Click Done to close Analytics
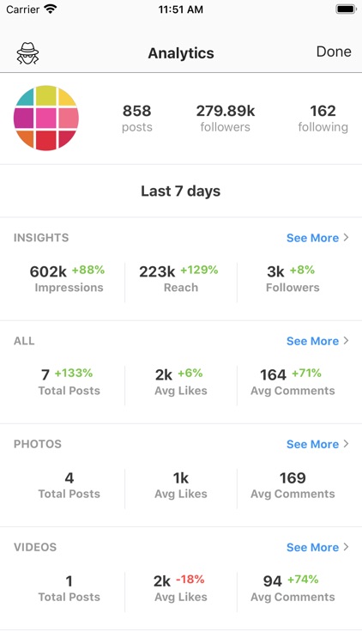Viewport: 362px width, 644px height. tap(334, 52)
